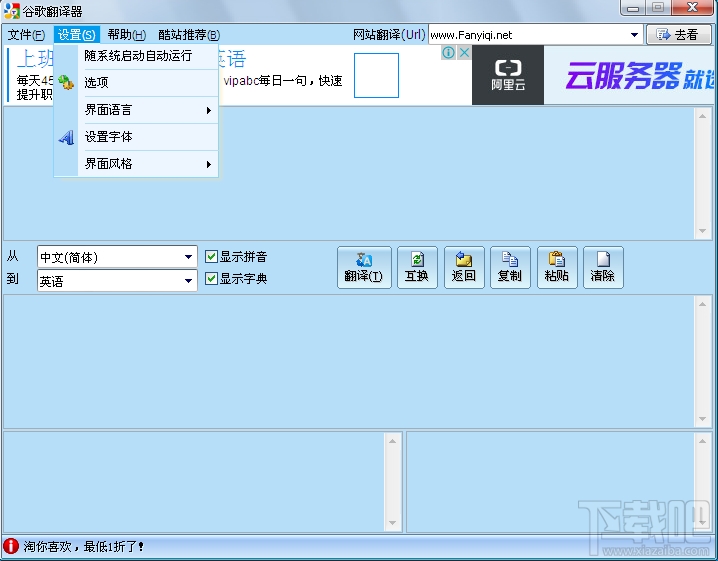
Task: Click the ad info (i) icon
Action: coord(448,53)
